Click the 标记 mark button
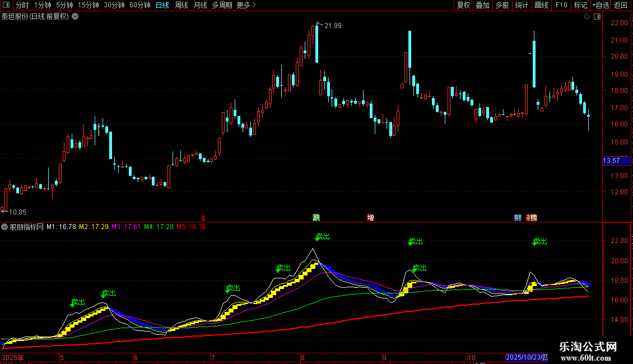The height and width of the screenshot is (364, 633). (580, 5)
